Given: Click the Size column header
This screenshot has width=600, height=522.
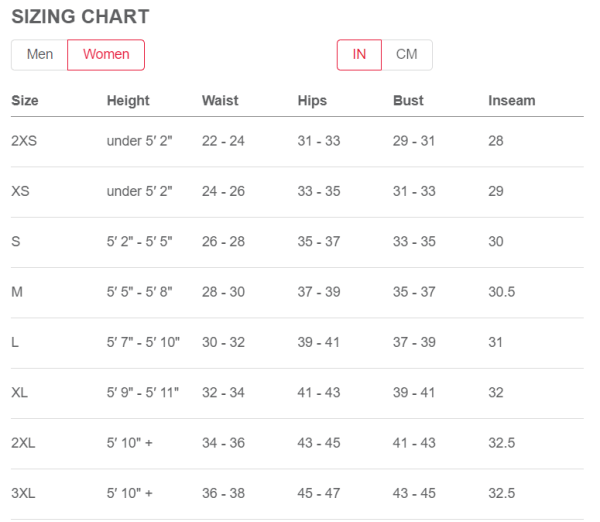Looking at the screenshot, I should [25, 101].
